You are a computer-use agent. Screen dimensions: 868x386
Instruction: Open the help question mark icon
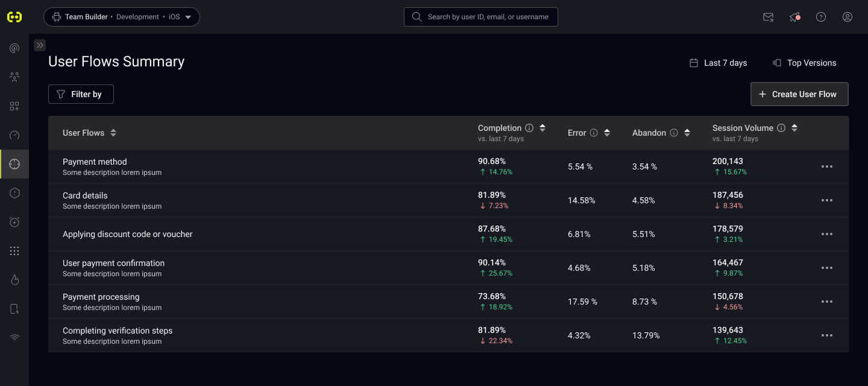click(821, 17)
